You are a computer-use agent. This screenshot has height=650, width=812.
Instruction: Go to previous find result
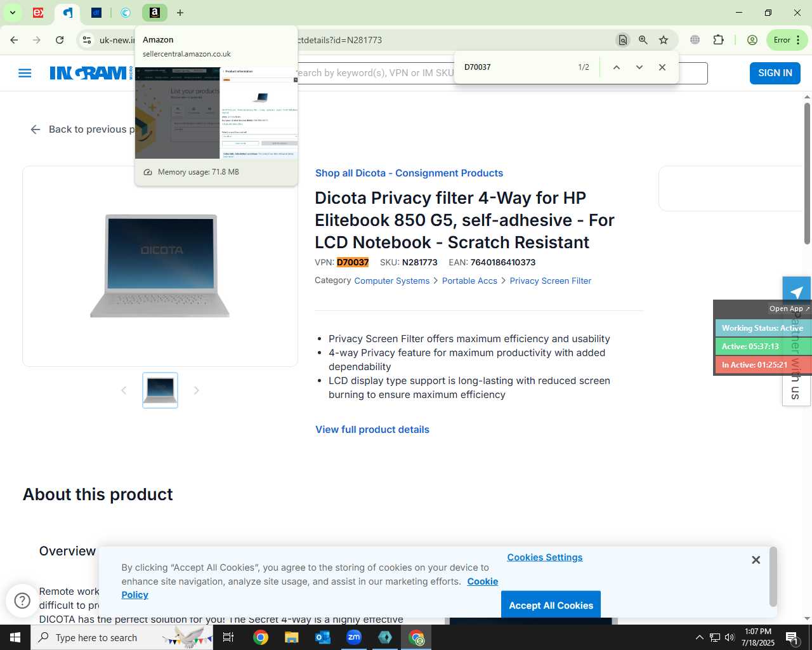click(x=616, y=67)
